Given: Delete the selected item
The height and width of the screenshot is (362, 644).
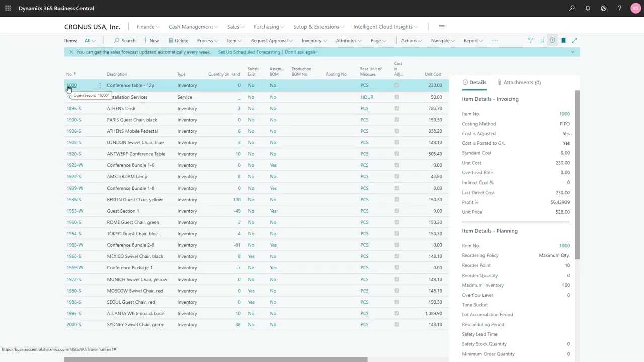Looking at the screenshot, I should (x=178, y=41).
